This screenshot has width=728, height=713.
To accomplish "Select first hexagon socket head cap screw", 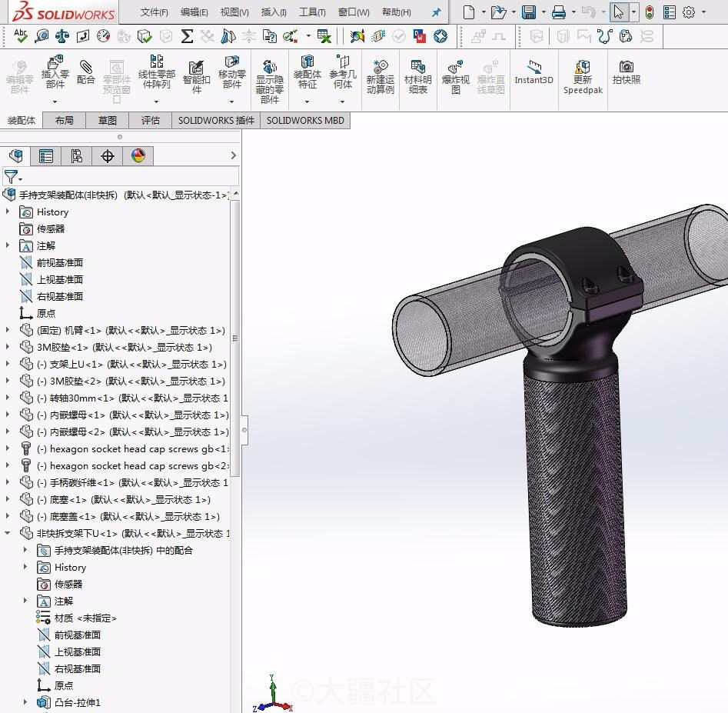I will tap(125, 448).
